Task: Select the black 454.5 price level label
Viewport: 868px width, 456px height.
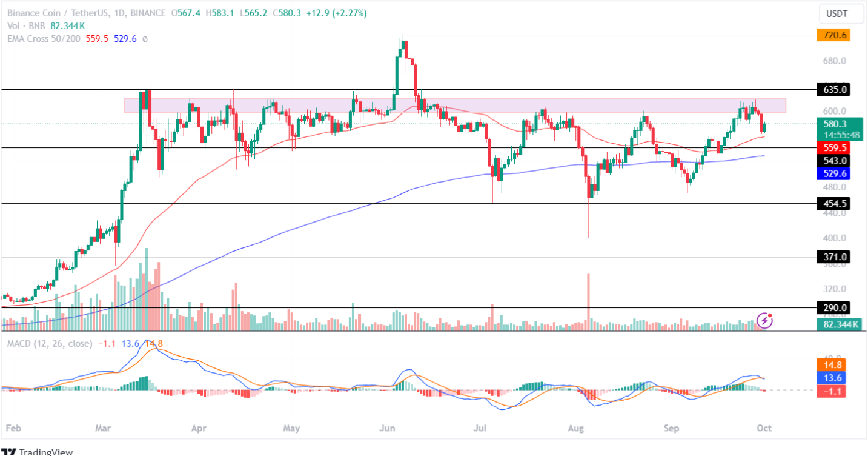Action: click(x=833, y=204)
